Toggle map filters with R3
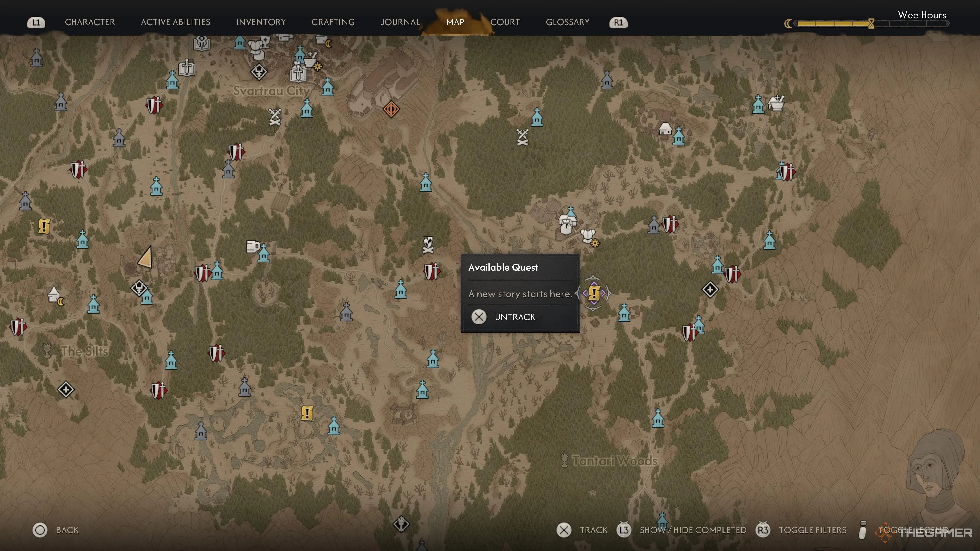The image size is (980, 551). 801,530
